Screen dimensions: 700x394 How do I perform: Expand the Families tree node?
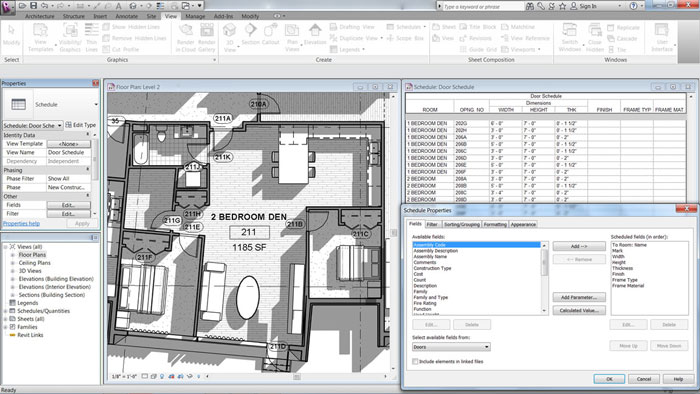(x=5, y=327)
